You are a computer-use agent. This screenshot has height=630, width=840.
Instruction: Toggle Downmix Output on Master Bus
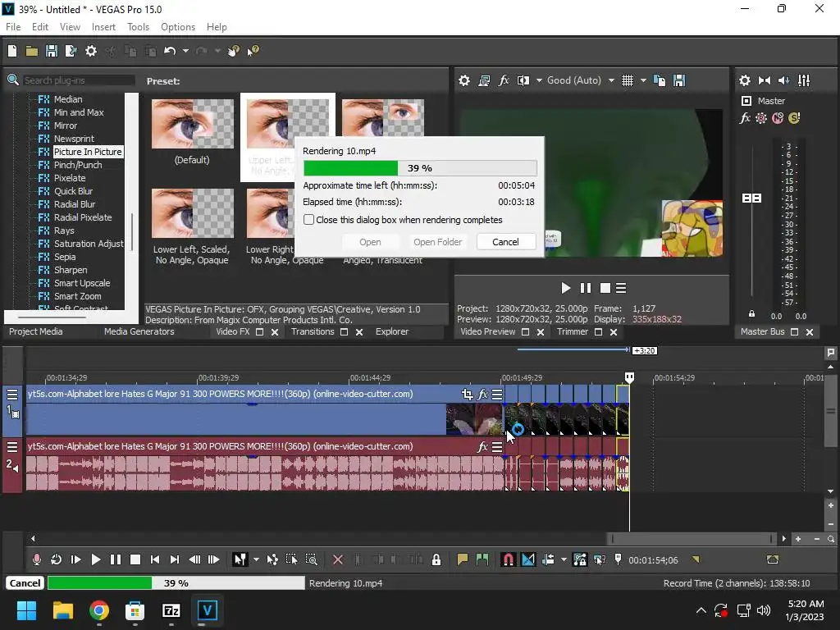(765, 80)
